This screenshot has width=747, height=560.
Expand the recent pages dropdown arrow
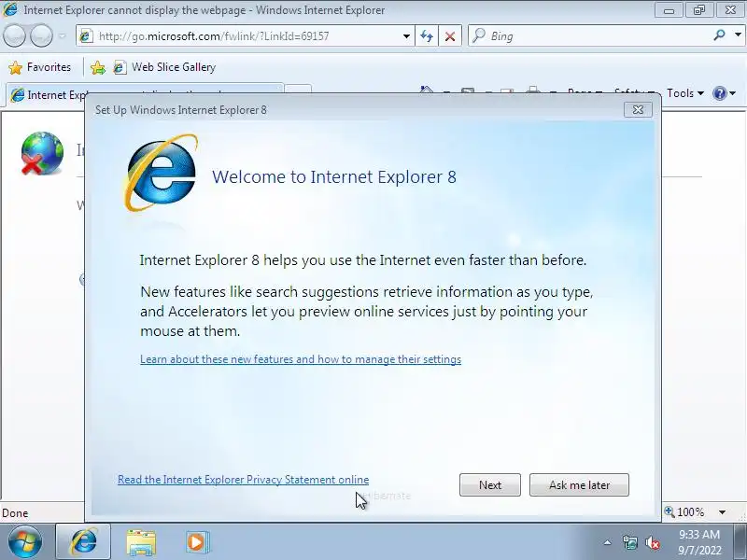[62, 35]
